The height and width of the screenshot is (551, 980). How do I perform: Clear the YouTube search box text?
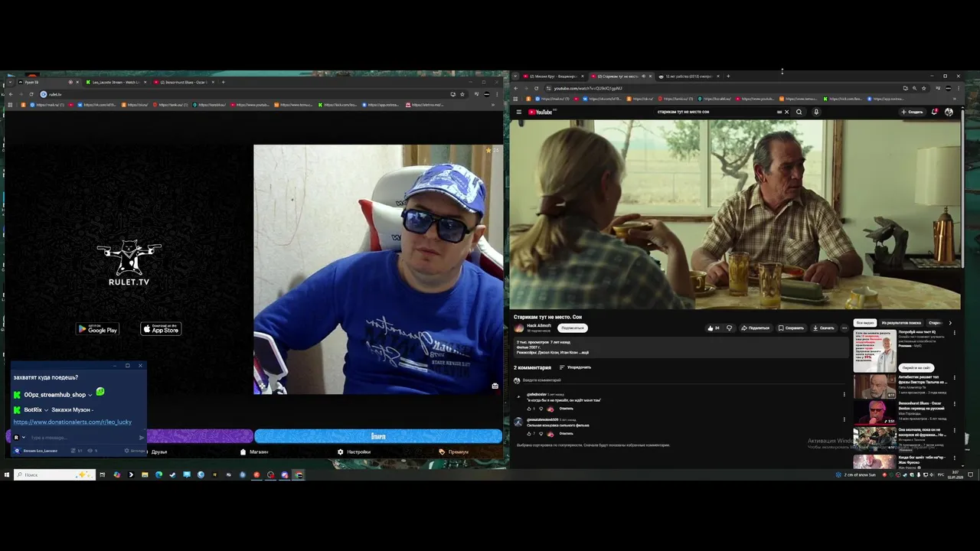tap(786, 112)
